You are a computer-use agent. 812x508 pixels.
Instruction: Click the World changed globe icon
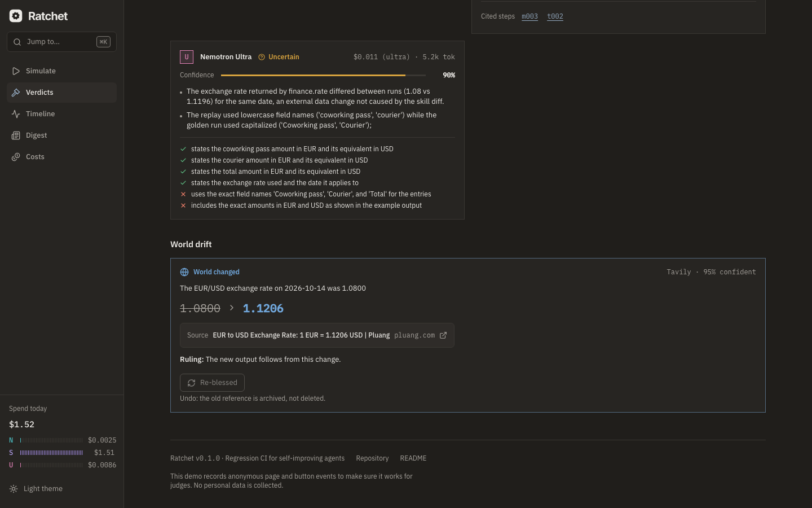point(184,272)
